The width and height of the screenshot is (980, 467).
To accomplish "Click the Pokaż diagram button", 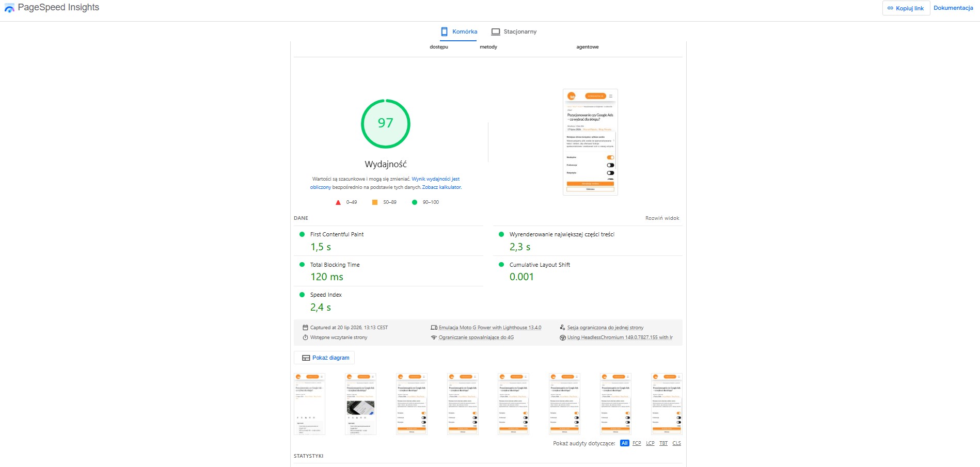I will coord(324,358).
